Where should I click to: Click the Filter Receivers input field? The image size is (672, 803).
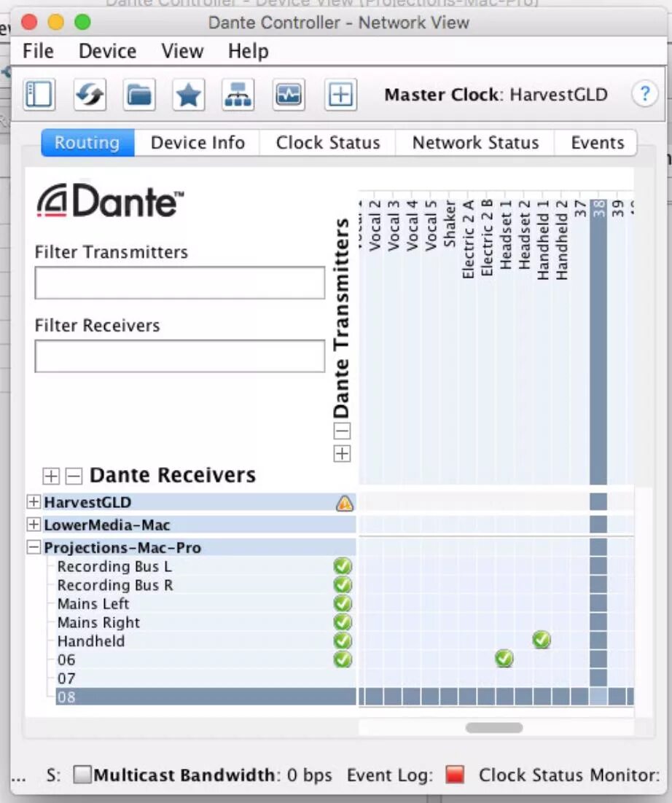tap(180, 356)
